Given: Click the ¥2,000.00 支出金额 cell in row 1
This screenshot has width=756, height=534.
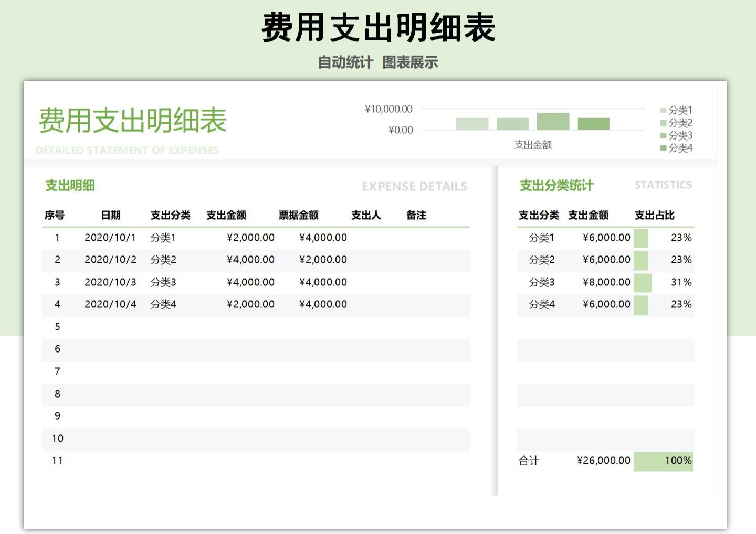Looking at the screenshot, I should 250,238.
